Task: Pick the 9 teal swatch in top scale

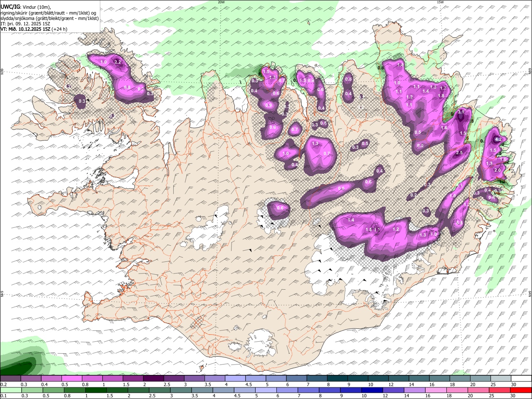Action: [x=337, y=379]
